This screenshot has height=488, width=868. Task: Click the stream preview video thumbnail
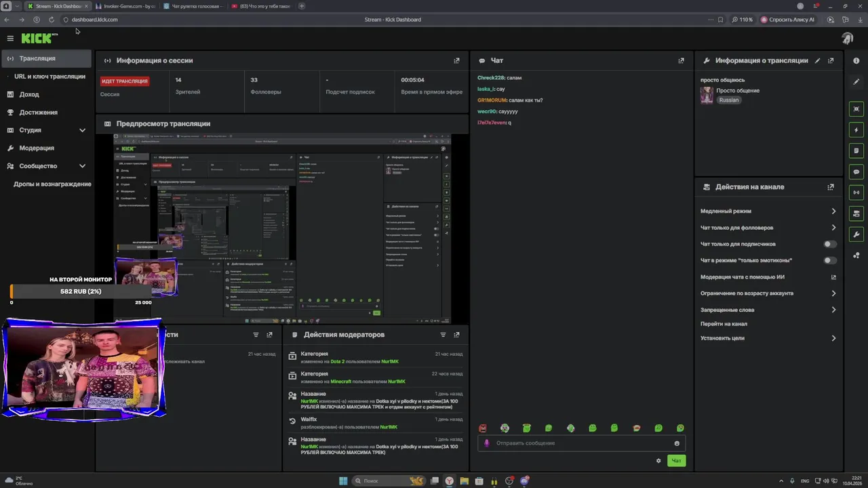point(282,229)
